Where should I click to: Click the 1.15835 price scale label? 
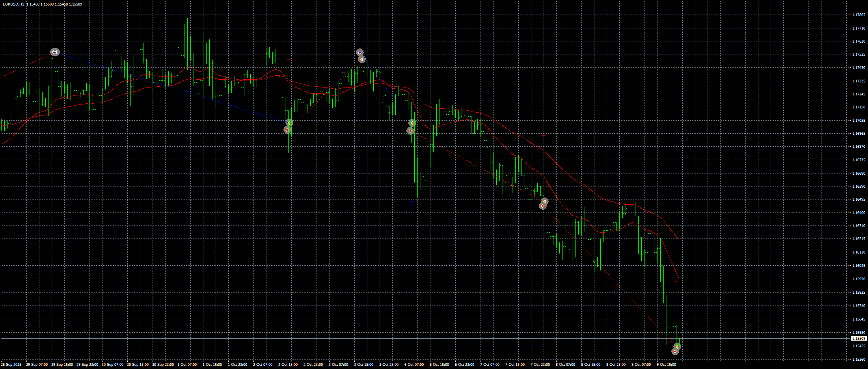click(x=859, y=293)
